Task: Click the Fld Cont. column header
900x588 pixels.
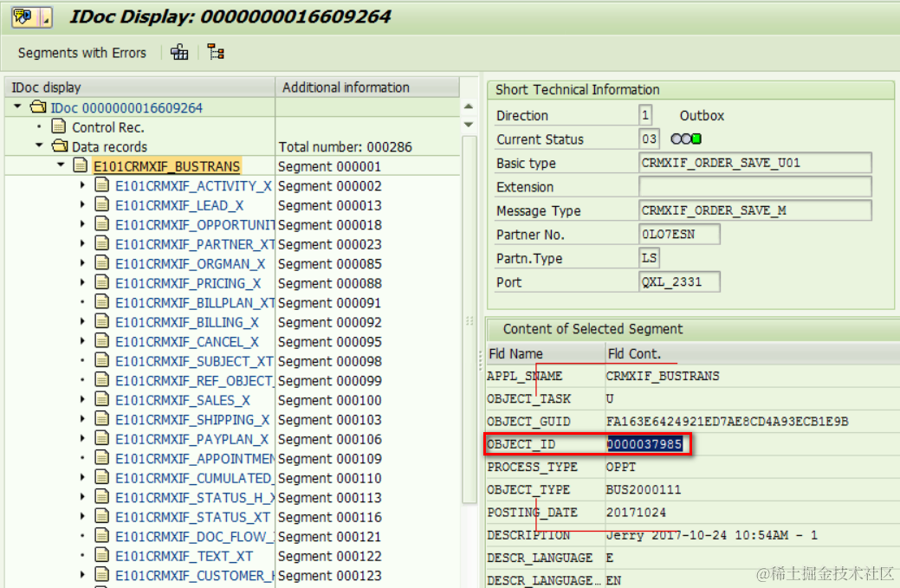Action: 753,354
